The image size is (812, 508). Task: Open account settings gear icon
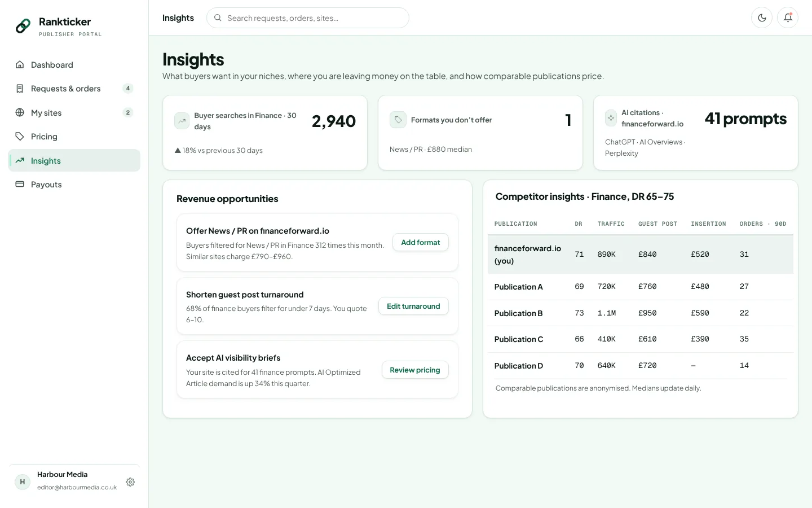pyautogui.click(x=130, y=482)
